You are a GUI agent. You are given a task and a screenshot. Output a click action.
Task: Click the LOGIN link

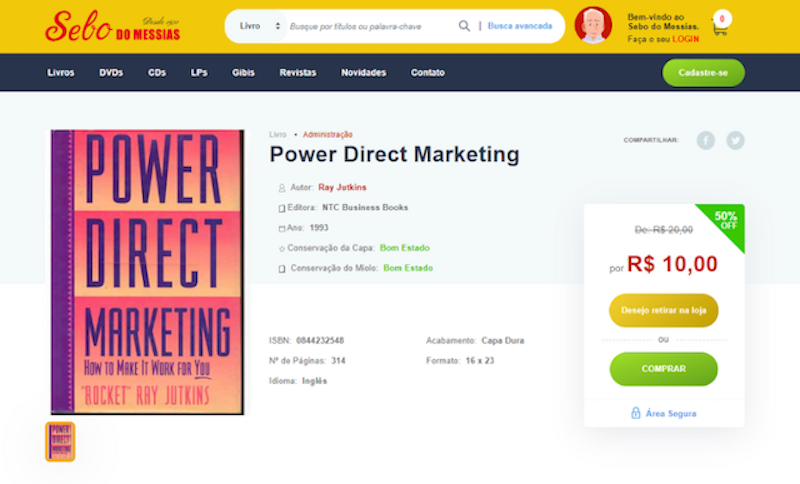[685, 39]
